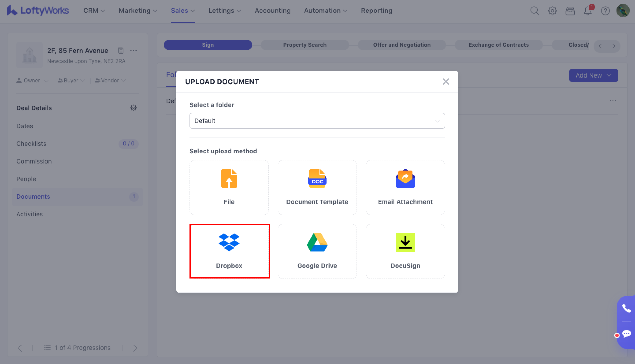
Task: Expand the Select a folder dropdown
Action: [317, 121]
